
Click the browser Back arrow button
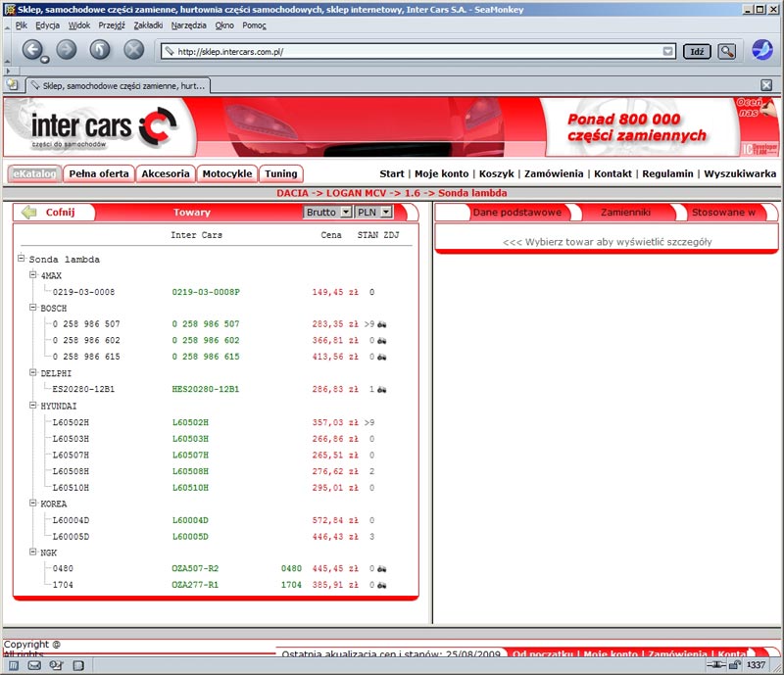point(32,49)
